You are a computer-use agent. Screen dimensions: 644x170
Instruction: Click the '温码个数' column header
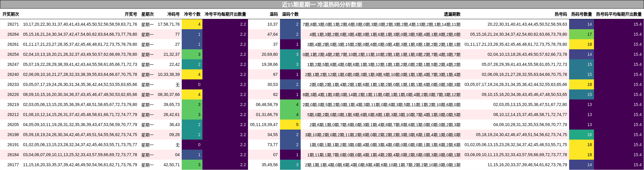(x=290, y=14)
